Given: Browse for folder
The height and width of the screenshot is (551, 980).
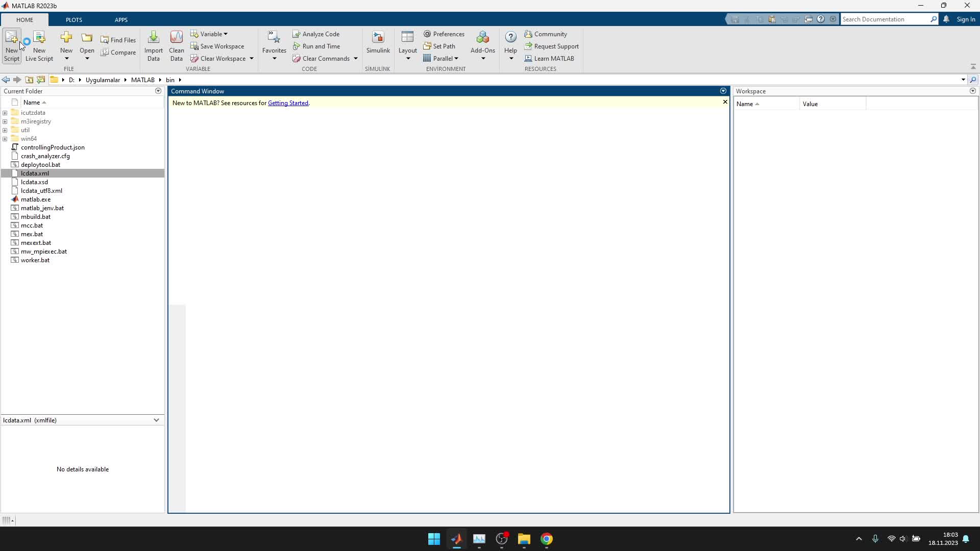Looking at the screenshot, I should [41, 80].
